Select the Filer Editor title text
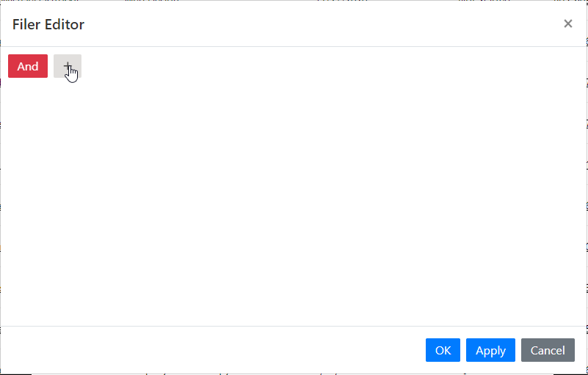The image size is (588, 375). pos(48,24)
